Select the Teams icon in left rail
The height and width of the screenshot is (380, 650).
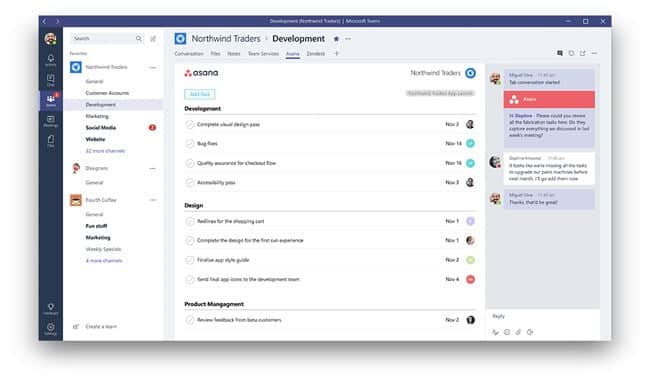51,100
